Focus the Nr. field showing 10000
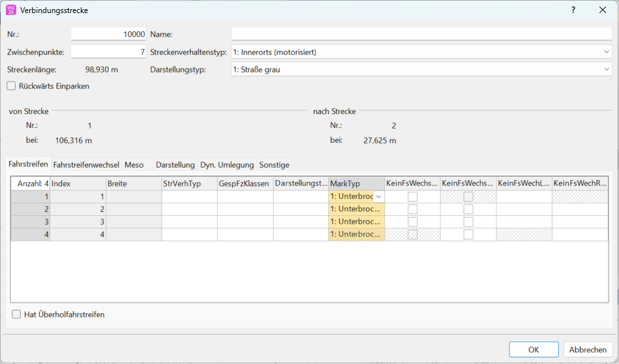 (x=108, y=34)
